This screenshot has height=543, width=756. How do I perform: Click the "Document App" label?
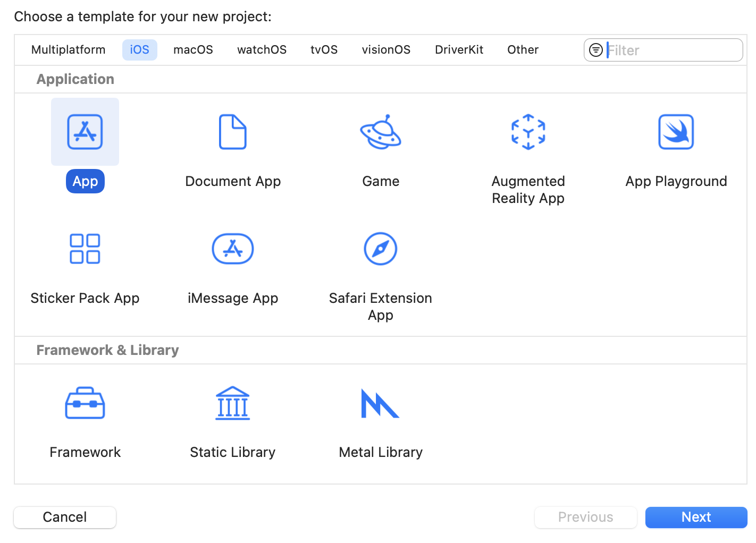[x=233, y=181]
